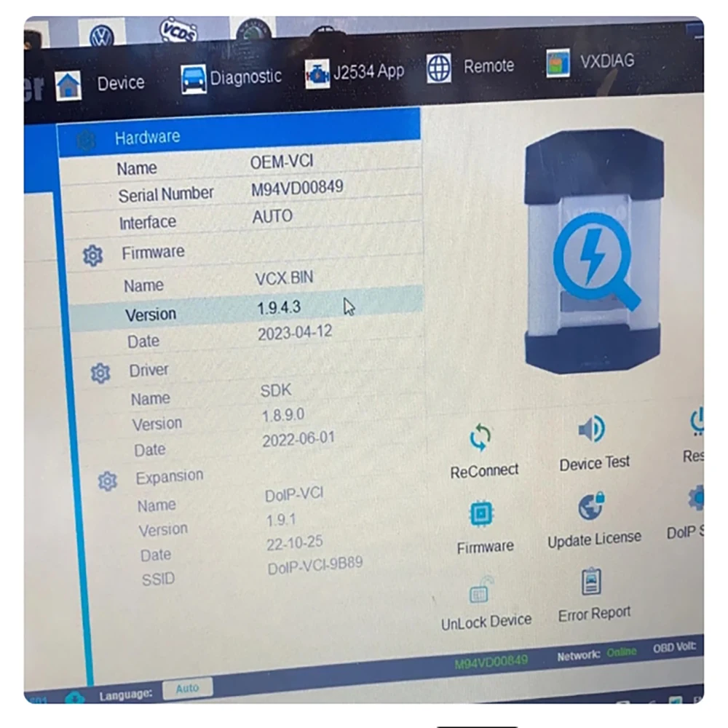Screen dimensions: 728x728
Task: Click the DoIP settings gear icon
Action: [696, 498]
